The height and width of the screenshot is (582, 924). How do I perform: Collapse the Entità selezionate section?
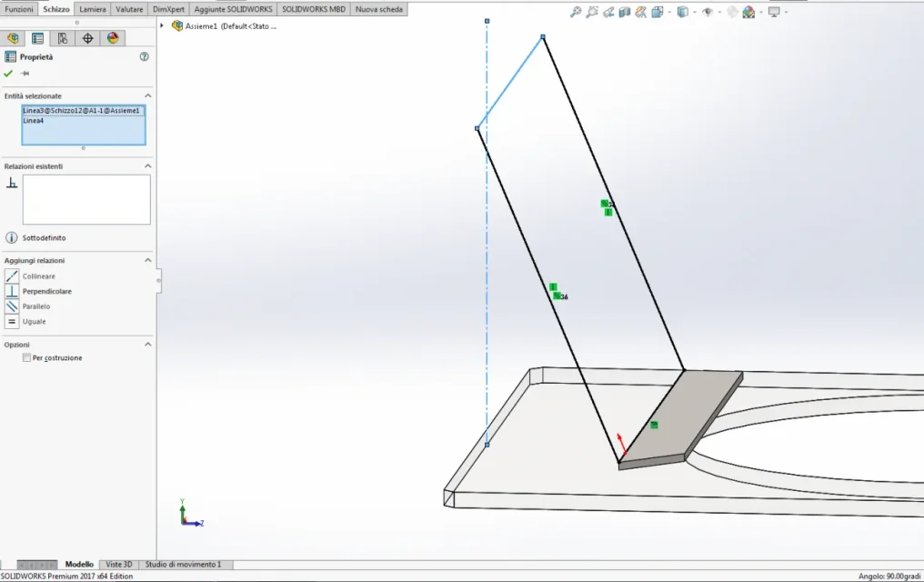tap(148, 95)
